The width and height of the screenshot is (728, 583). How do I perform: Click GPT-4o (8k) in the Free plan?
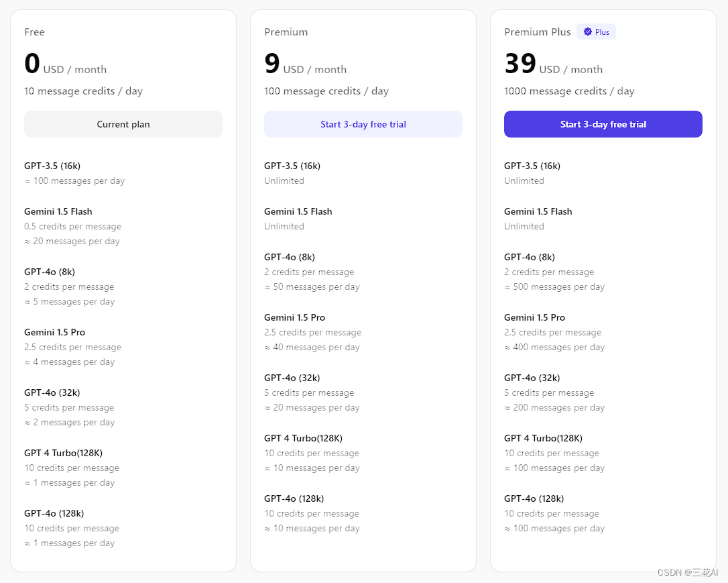tap(50, 272)
